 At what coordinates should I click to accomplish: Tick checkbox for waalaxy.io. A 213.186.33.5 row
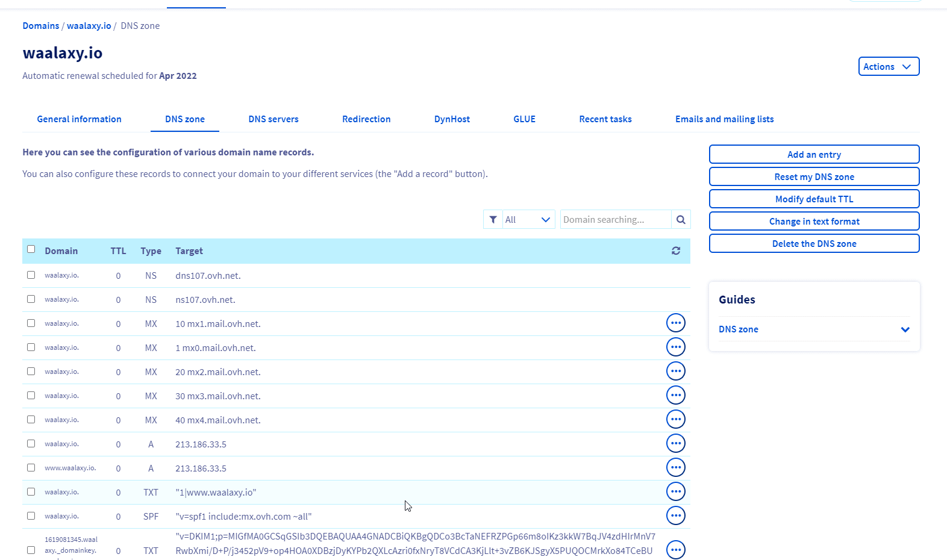pyautogui.click(x=31, y=444)
